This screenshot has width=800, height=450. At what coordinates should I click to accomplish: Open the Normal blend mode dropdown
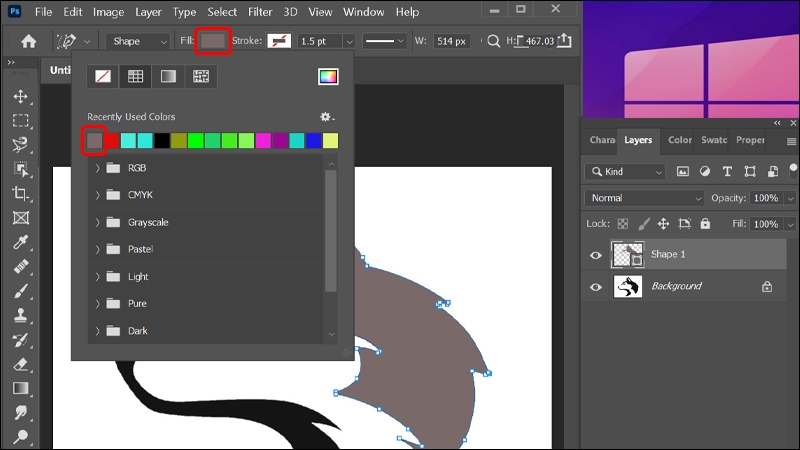click(645, 198)
